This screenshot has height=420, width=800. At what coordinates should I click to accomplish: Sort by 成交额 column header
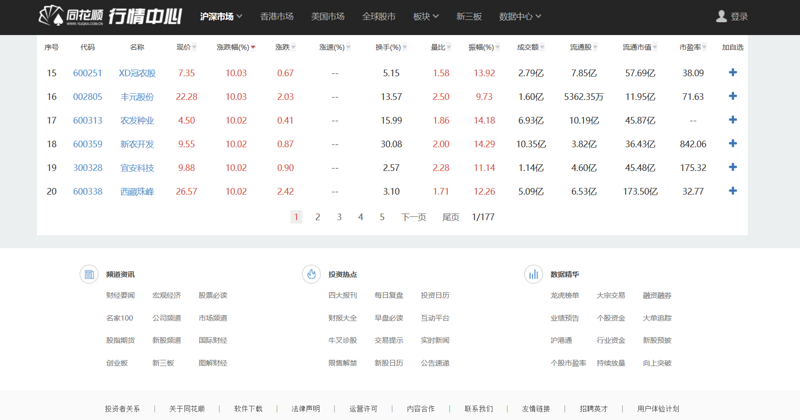click(x=531, y=47)
